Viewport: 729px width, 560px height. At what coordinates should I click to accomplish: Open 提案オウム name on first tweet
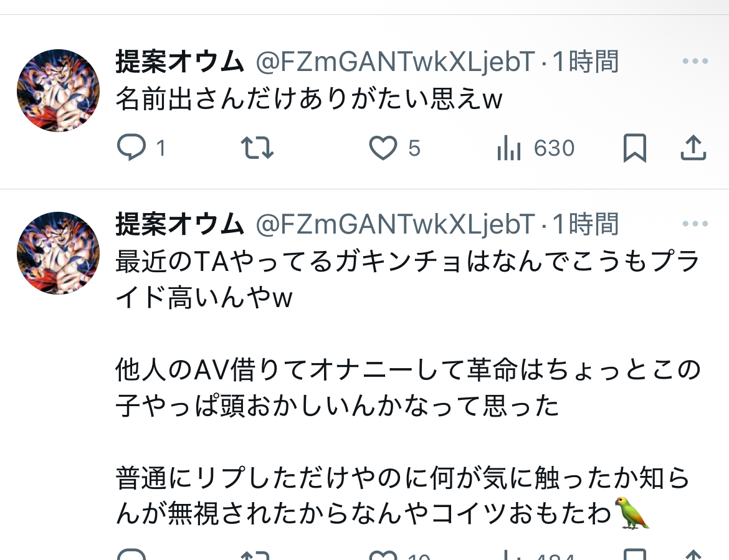click(x=180, y=61)
